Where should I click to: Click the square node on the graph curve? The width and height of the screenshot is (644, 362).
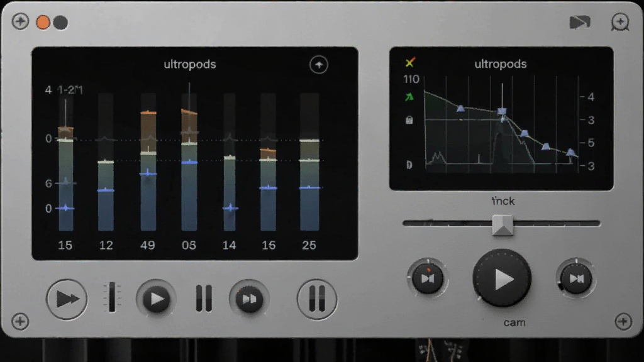coord(502,111)
